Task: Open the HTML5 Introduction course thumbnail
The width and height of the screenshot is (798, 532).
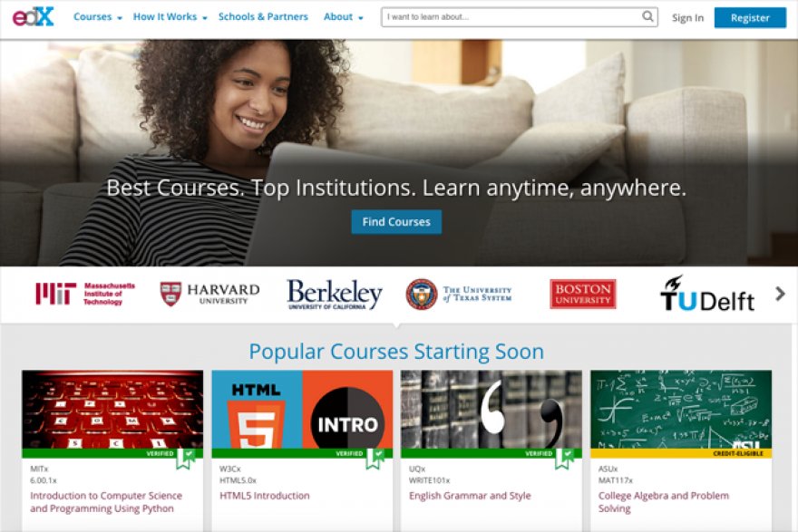Action: (302, 410)
